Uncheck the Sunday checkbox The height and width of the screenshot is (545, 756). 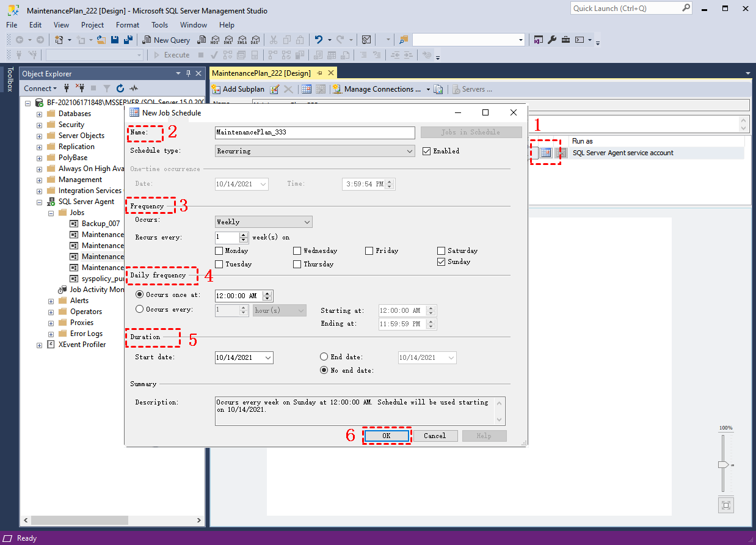click(442, 262)
